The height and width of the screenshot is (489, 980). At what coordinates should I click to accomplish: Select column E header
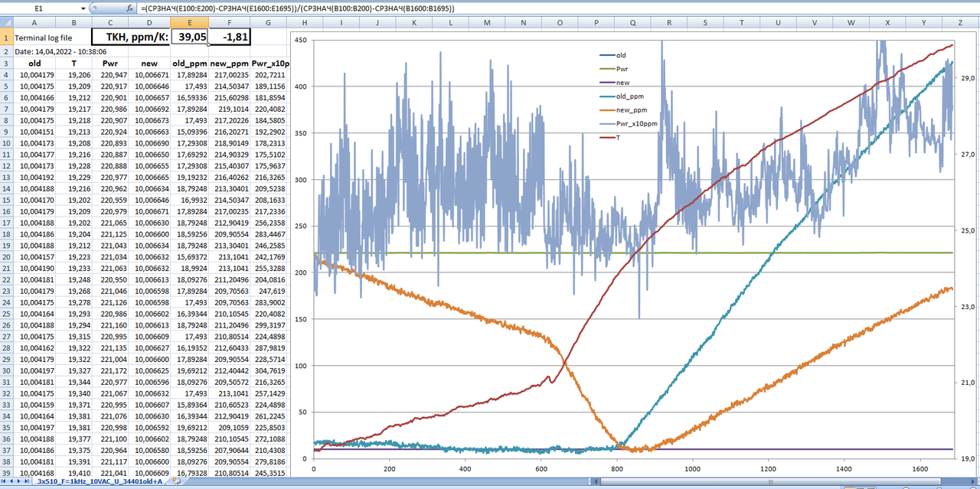point(190,23)
